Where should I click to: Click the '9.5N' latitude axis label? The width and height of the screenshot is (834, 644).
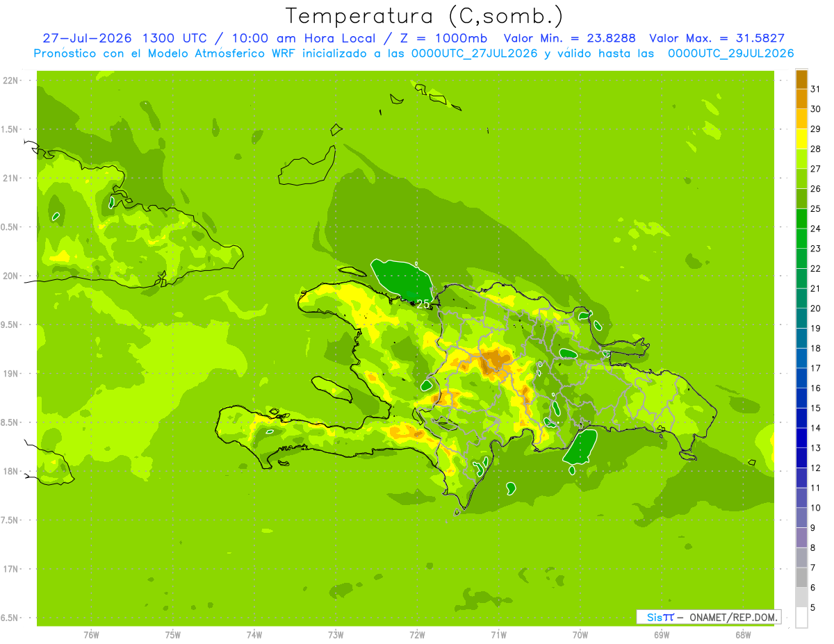(10, 324)
